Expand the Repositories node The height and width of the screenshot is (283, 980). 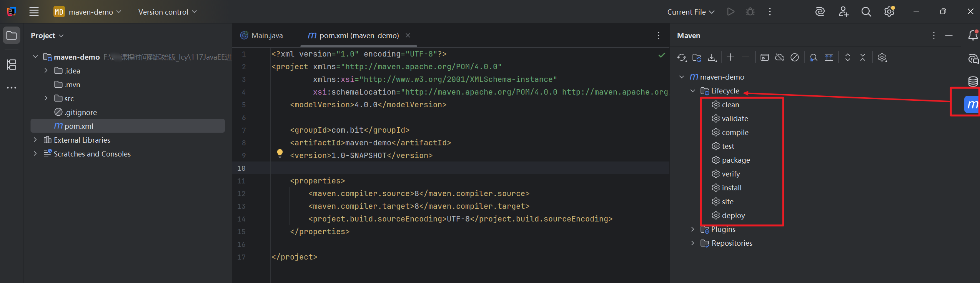click(693, 243)
